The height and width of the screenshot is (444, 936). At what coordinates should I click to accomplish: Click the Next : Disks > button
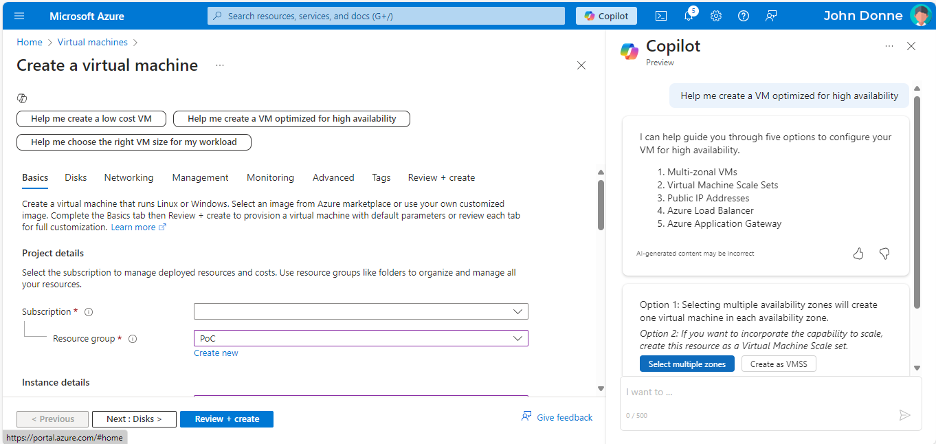tap(134, 419)
